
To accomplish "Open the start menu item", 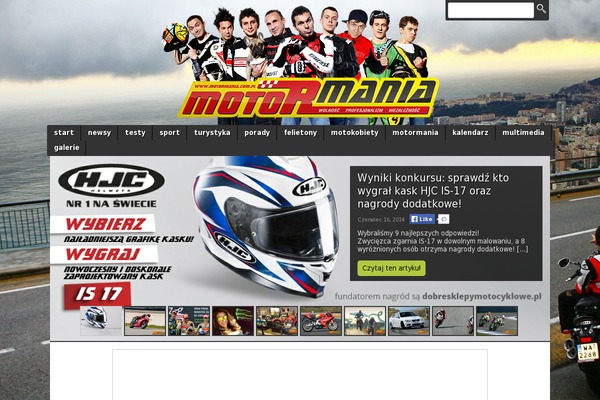I will pyautogui.click(x=64, y=133).
